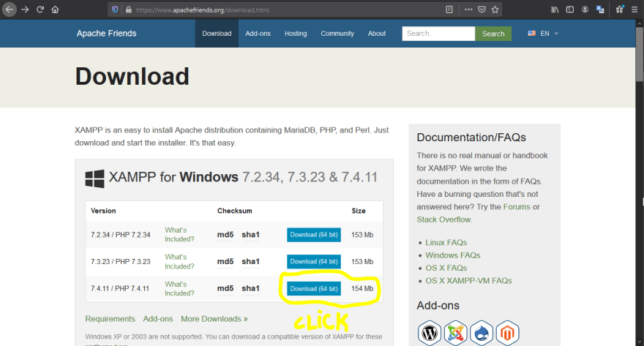Open the Hosting nav item
The height and width of the screenshot is (346, 644).
click(296, 34)
